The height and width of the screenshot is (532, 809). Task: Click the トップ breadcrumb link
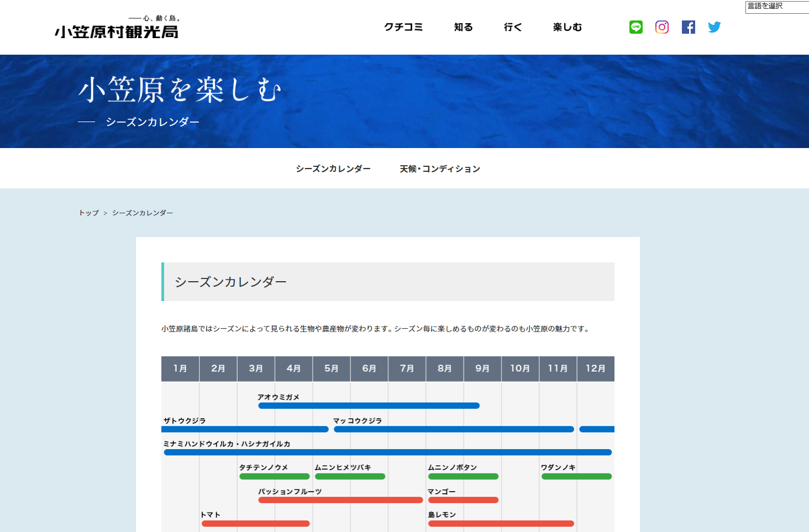coord(88,213)
